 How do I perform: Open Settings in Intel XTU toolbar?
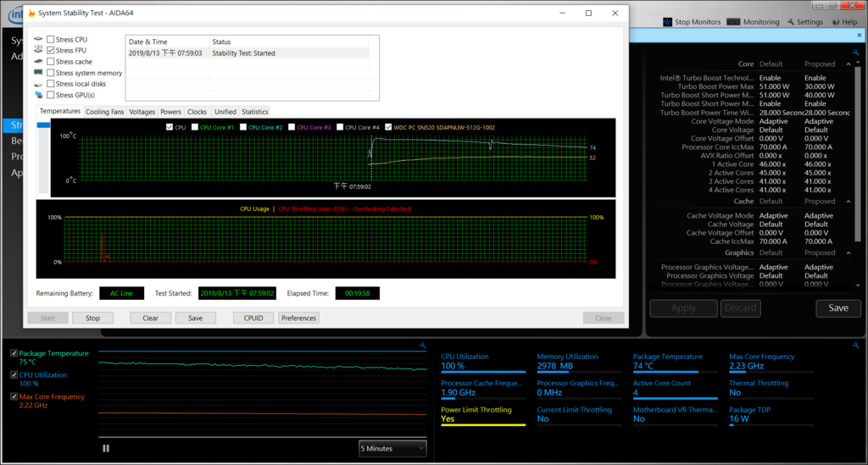[805, 21]
